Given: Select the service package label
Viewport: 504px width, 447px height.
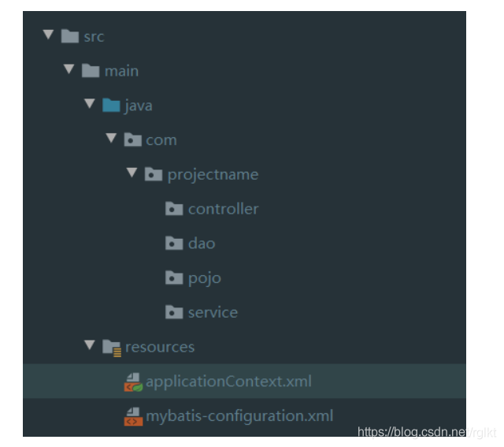Looking at the screenshot, I should tap(213, 312).
